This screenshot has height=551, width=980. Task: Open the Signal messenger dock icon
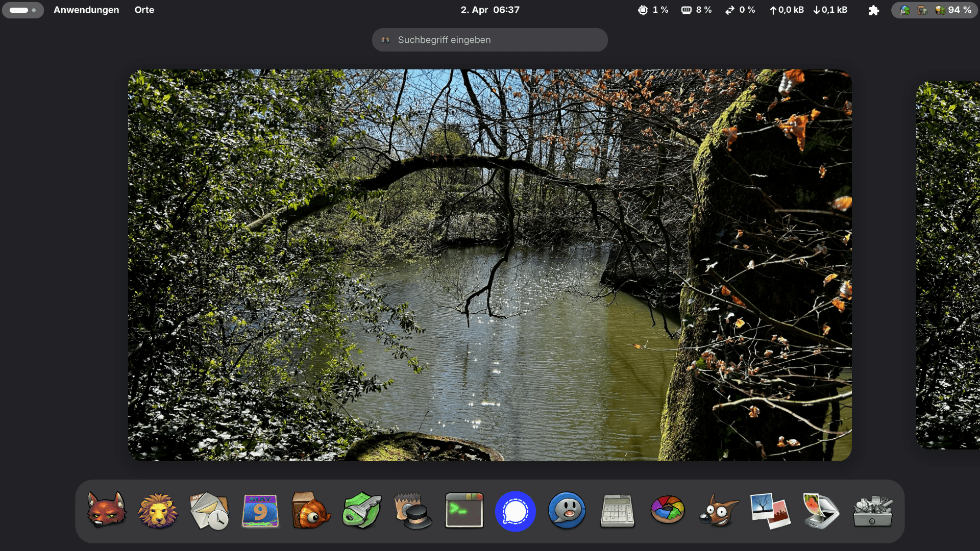pos(515,511)
